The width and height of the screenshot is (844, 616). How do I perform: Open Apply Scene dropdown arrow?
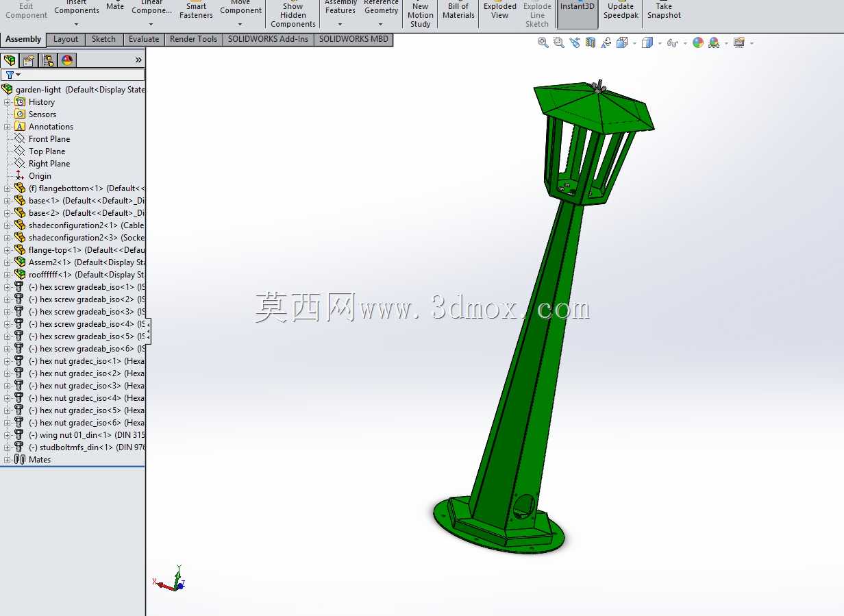[x=726, y=43]
